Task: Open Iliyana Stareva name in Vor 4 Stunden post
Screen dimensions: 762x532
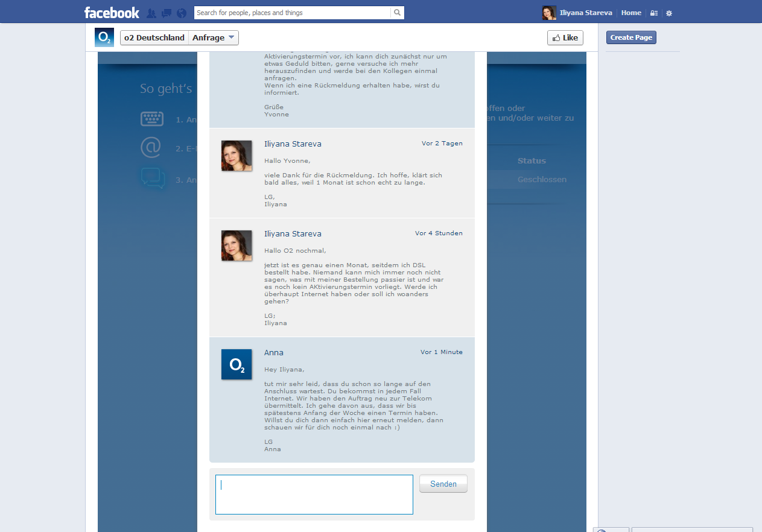Action: click(293, 234)
